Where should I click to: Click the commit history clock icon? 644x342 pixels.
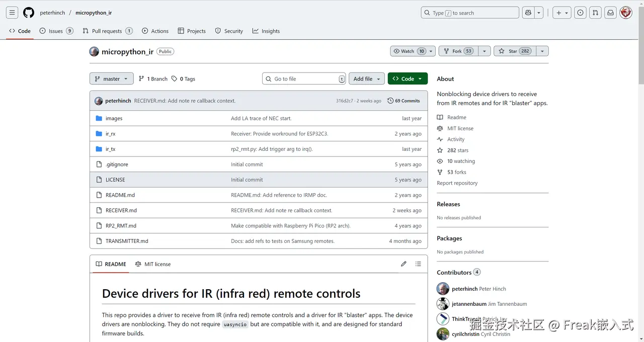click(390, 101)
